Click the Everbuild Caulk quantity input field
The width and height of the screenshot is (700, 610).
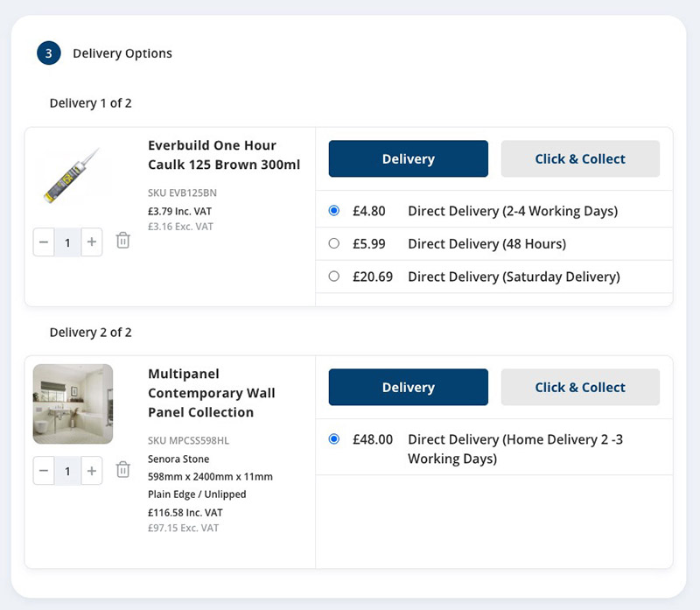pyautogui.click(x=67, y=242)
